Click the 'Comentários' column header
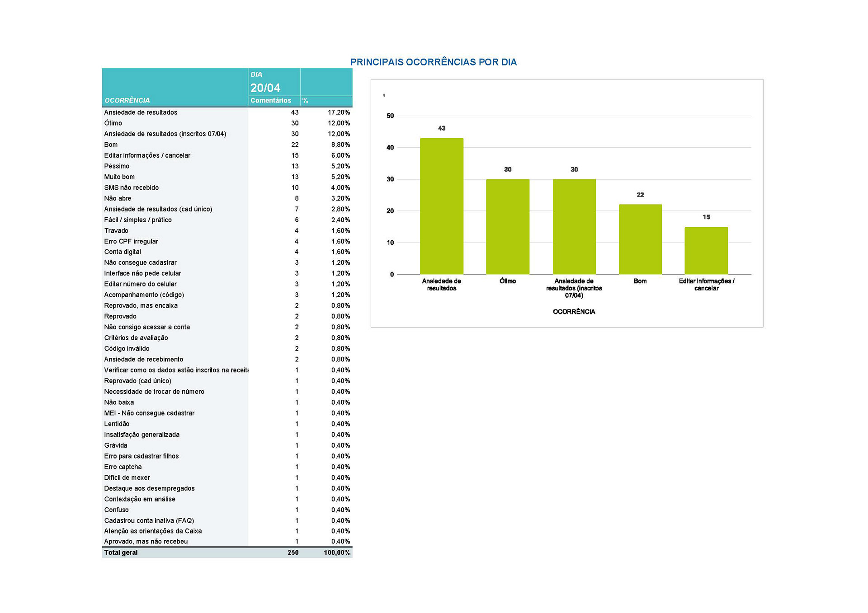 270,100
